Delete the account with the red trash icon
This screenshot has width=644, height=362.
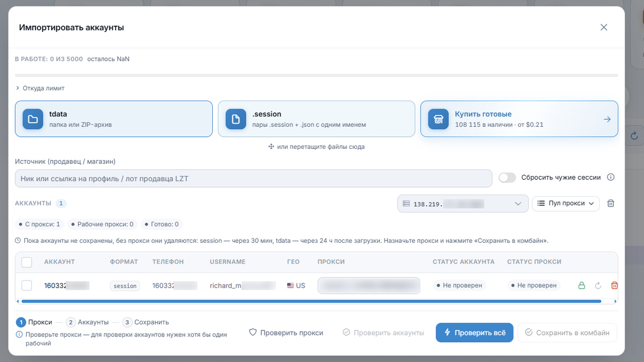coord(614,286)
